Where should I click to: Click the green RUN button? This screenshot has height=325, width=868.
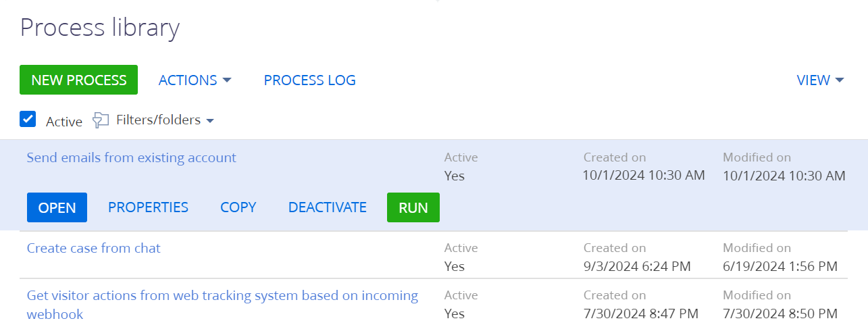(413, 207)
